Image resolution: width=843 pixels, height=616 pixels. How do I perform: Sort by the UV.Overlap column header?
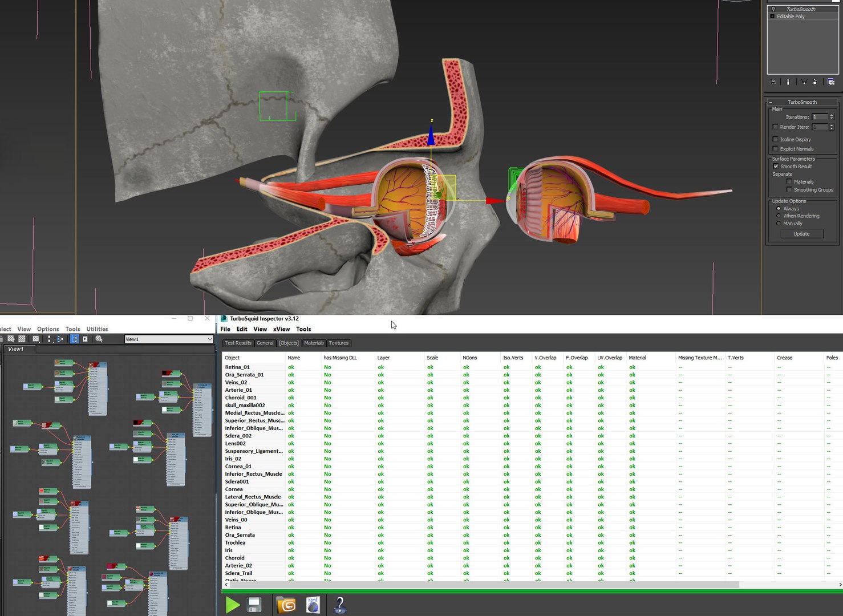[x=610, y=358]
